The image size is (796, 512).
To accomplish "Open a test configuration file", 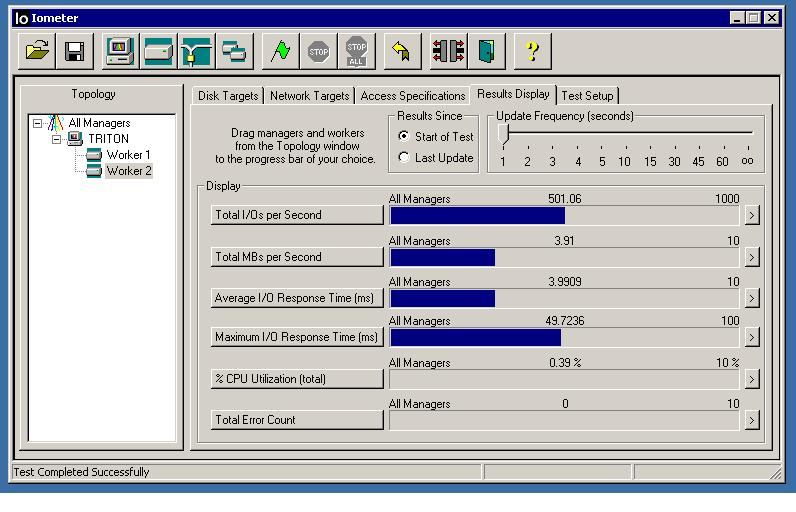I will [37, 51].
